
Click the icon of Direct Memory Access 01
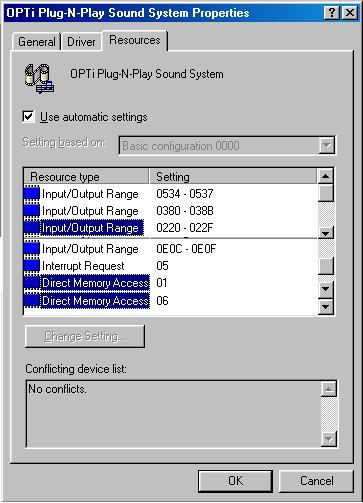click(x=32, y=283)
